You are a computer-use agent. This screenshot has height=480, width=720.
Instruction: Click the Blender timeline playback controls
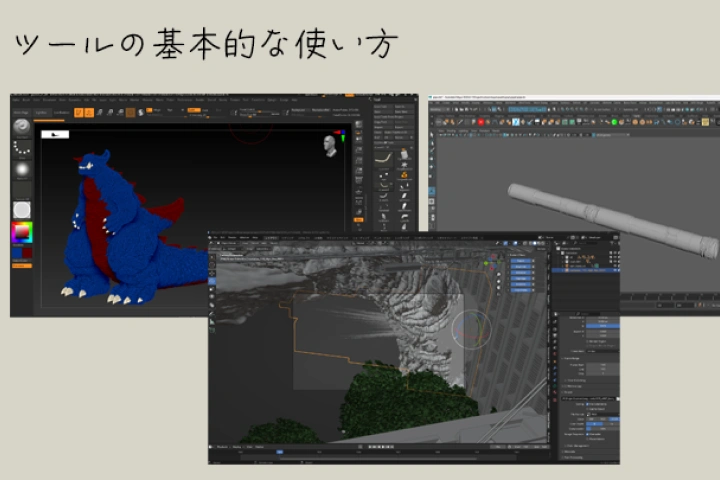point(380,446)
